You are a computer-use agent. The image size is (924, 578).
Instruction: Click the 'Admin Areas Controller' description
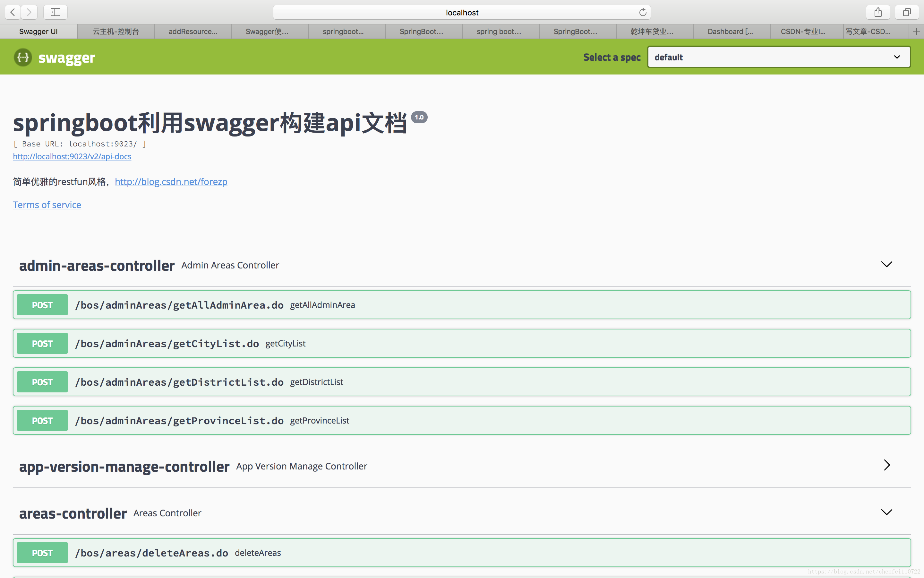click(x=230, y=265)
